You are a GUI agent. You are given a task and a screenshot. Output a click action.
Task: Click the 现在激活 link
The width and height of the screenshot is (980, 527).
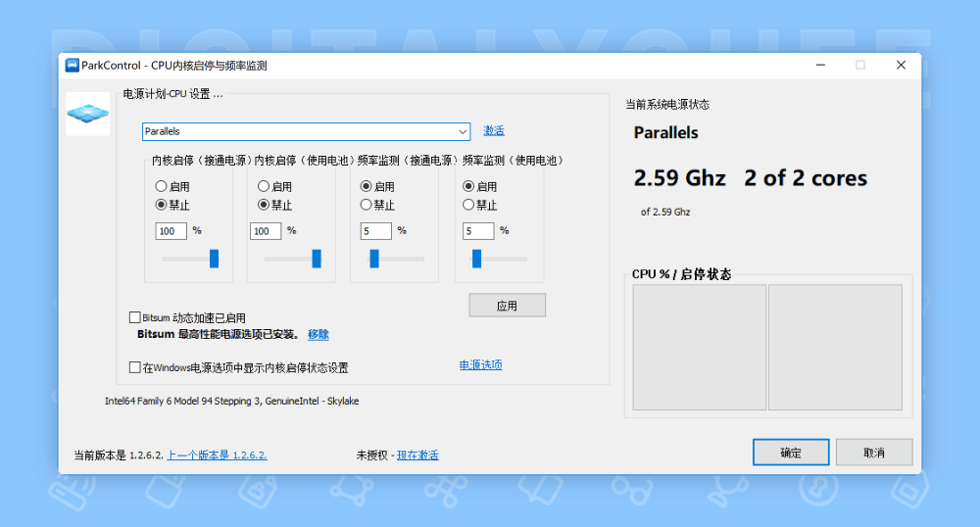click(x=417, y=455)
